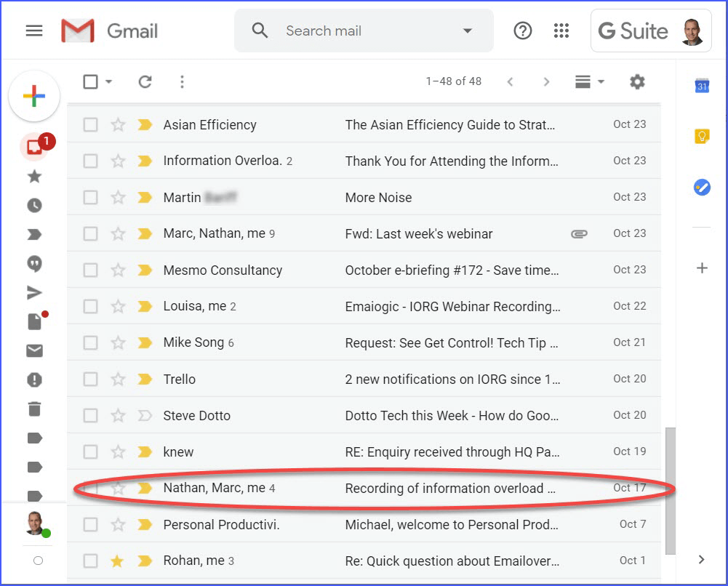Viewport: 728px width, 586px height.
Task: Open the Spam folder exclamation icon
Action: [35, 379]
